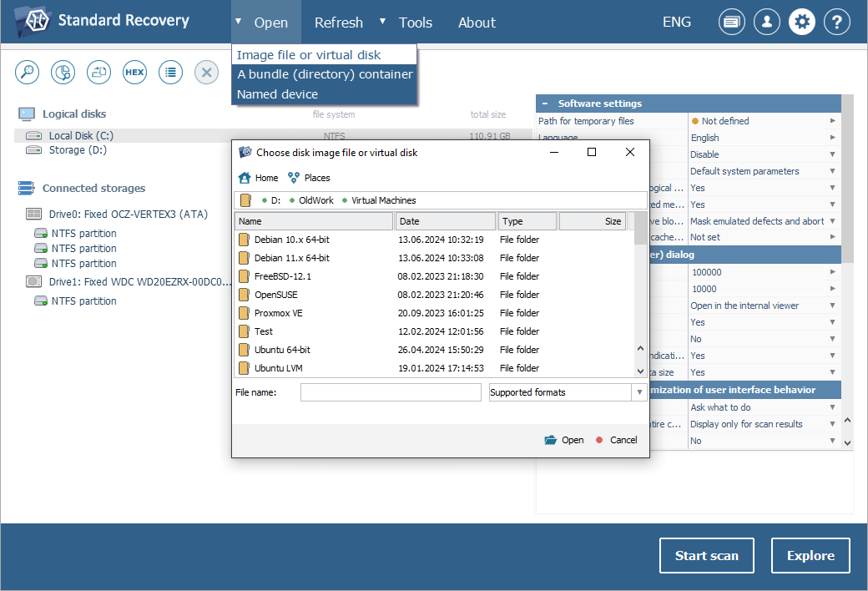Open the Tools menu
Image resolution: width=868 pixels, height=591 pixels.
pos(415,23)
